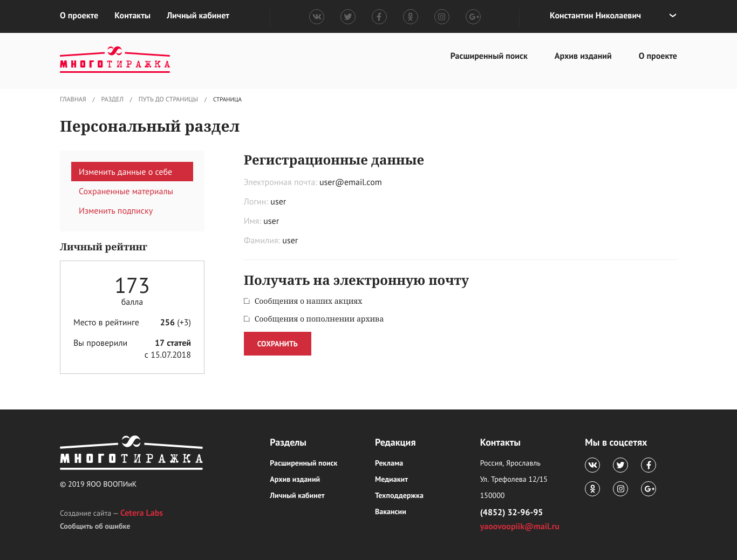Switch to Сохраненные материалы section
This screenshot has width=737, height=560.
pyautogui.click(x=126, y=191)
